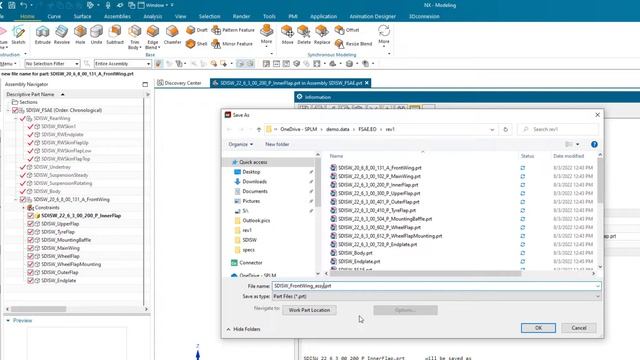Toggle checkbox for SDISW_WheelFlapMounting
Image resolution: width=640 pixels, height=360 pixels.
pos(31,264)
